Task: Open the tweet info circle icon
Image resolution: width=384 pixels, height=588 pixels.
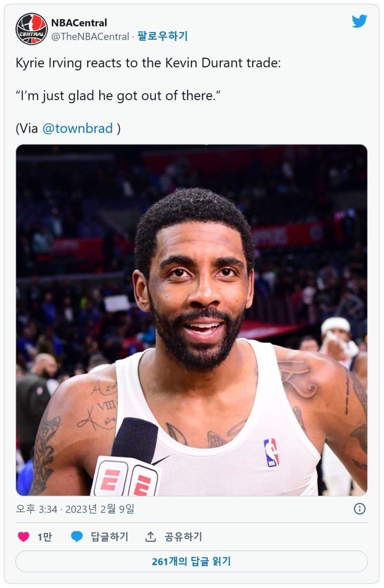Action: pos(360,509)
